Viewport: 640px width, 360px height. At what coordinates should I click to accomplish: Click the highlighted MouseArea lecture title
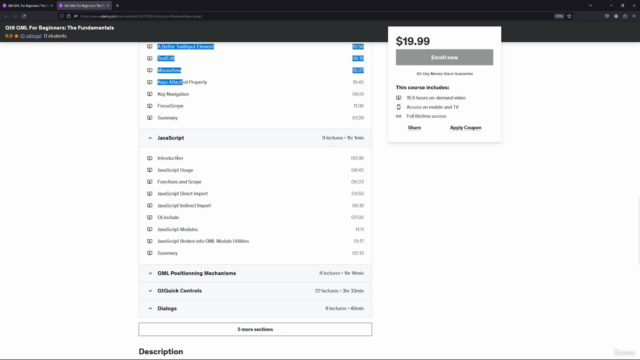169,71
